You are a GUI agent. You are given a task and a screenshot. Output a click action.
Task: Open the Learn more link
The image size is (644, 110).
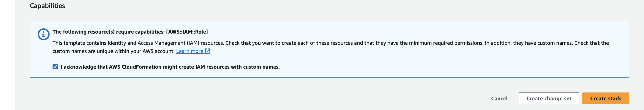pyautogui.click(x=190, y=51)
